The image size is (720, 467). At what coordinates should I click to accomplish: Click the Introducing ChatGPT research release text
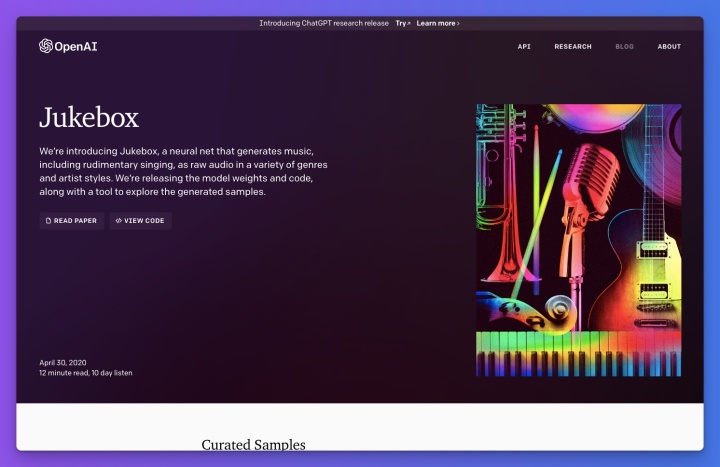pyautogui.click(x=324, y=23)
